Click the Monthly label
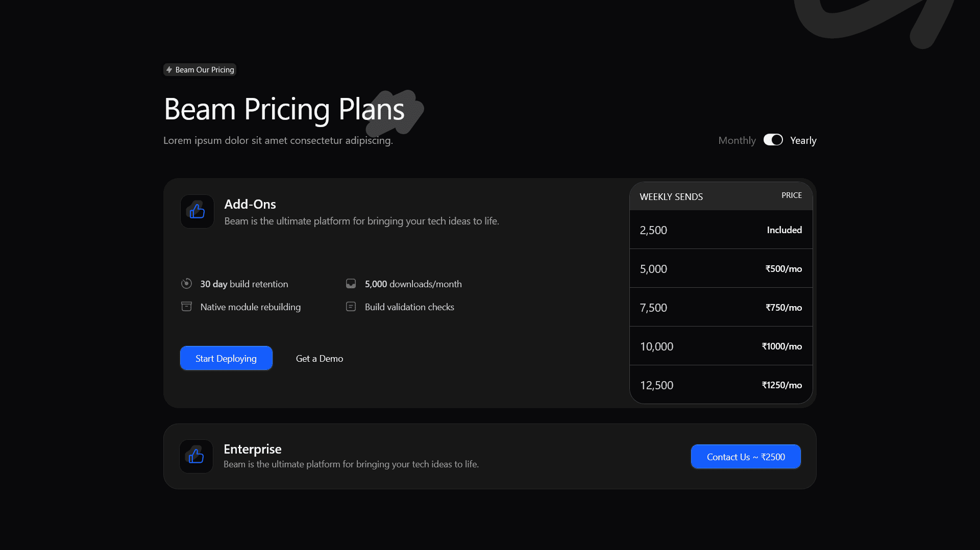The image size is (980, 550). (x=737, y=140)
